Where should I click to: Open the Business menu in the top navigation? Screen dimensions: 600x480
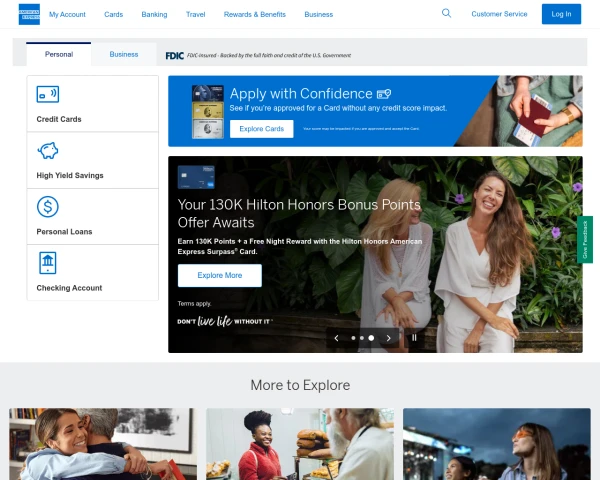319,15
